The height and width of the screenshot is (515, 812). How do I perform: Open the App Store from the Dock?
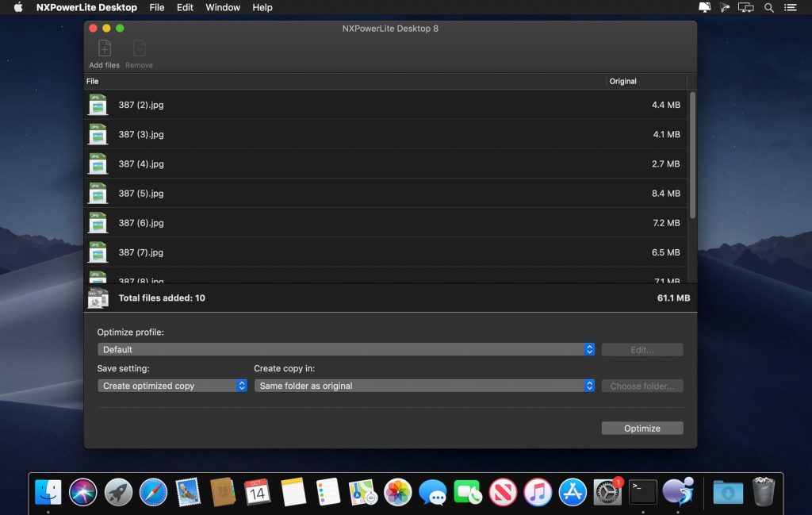click(x=573, y=492)
